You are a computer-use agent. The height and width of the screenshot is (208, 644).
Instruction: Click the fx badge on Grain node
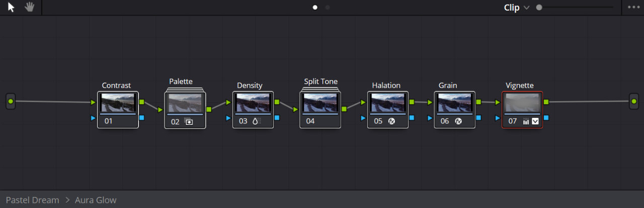pyautogui.click(x=458, y=121)
